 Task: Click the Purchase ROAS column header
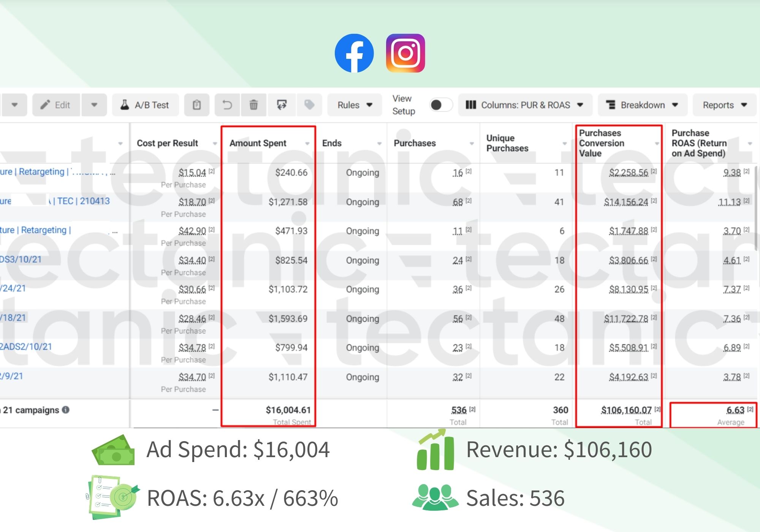[699, 143]
